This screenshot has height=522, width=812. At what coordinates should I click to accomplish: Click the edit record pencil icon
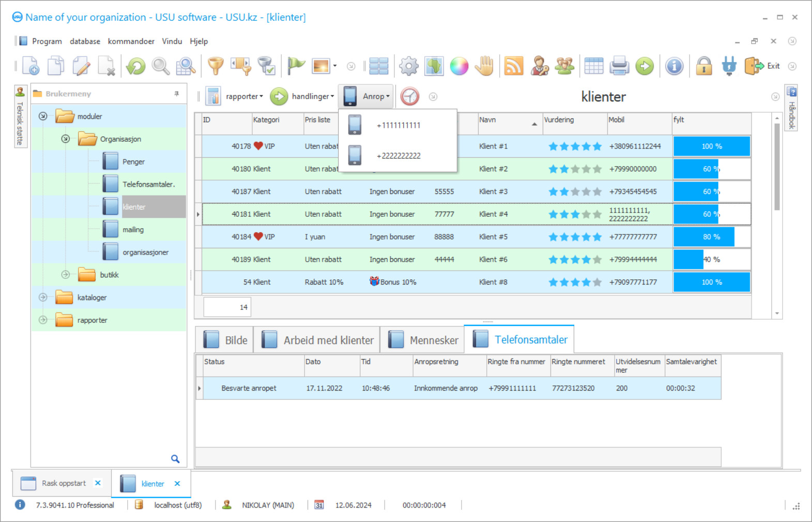81,66
